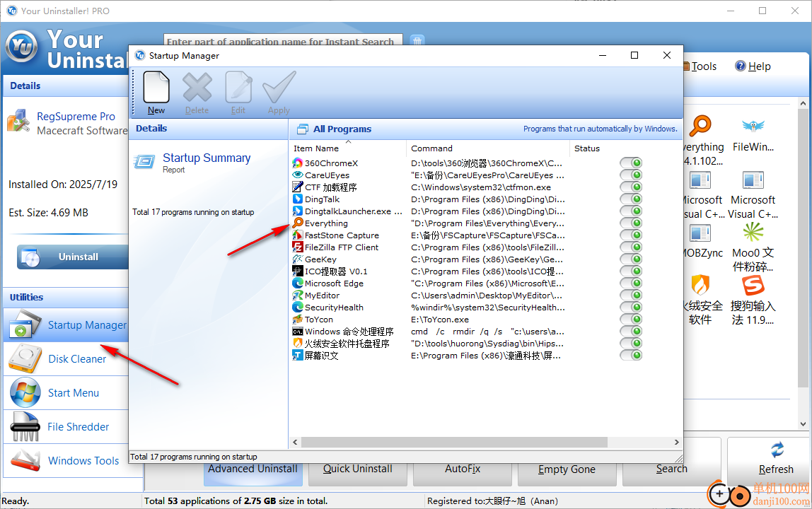Open Windows Tools icon in main window
The width and height of the screenshot is (812, 509).
point(25,460)
